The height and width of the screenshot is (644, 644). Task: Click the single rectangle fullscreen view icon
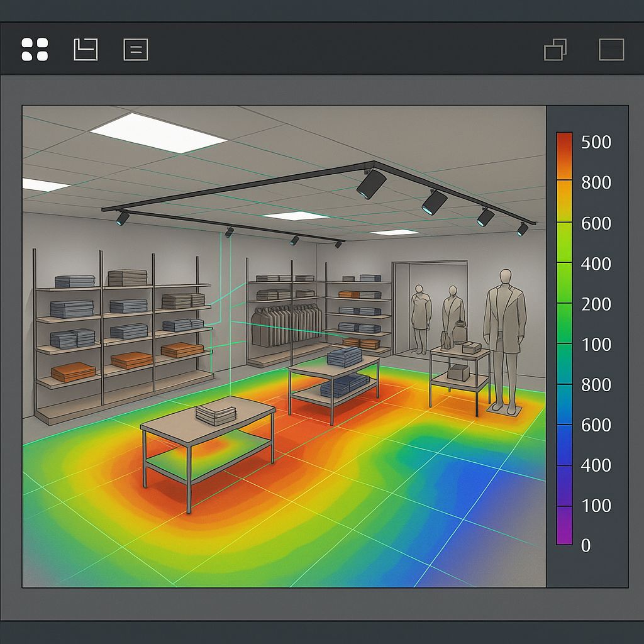coord(611,49)
